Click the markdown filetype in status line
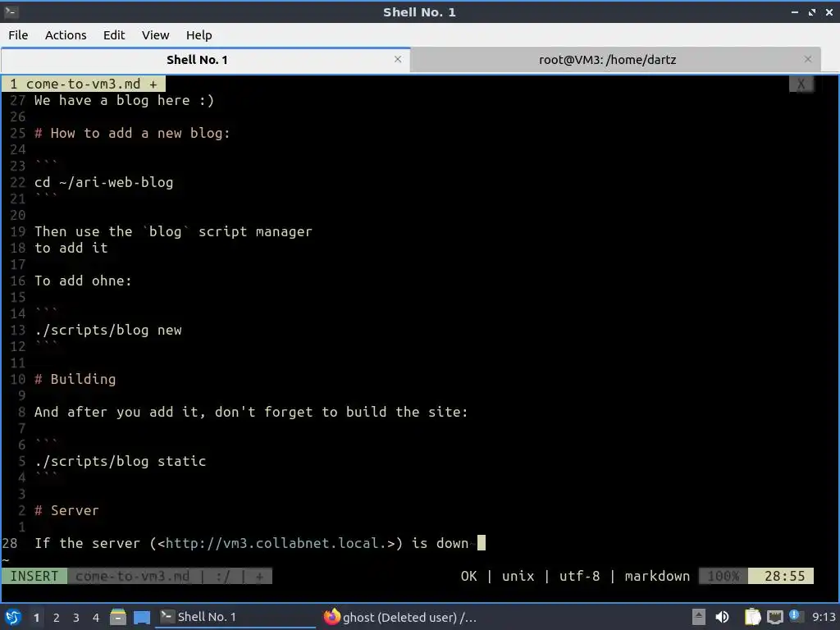Viewport: 840px width, 630px height. click(x=657, y=577)
